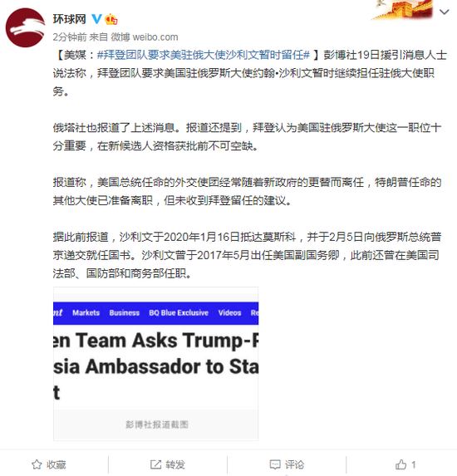This screenshot has width=457, height=476.
Task: Open the 环球网 account name link
Action: pos(70,19)
